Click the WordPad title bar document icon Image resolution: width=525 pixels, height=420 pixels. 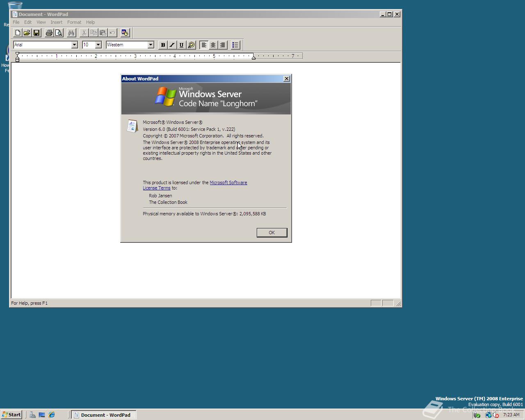[15, 14]
